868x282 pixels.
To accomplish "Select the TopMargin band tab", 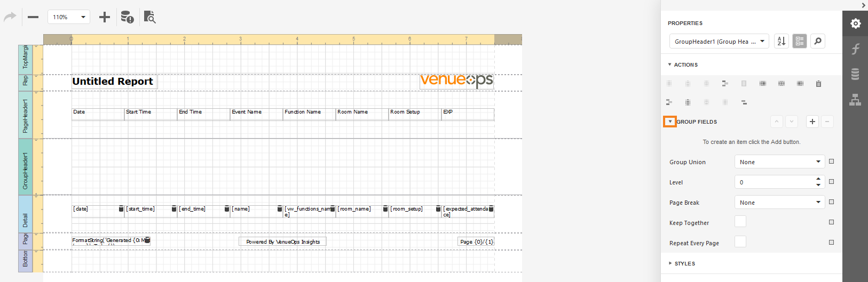I will coord(25,59).
